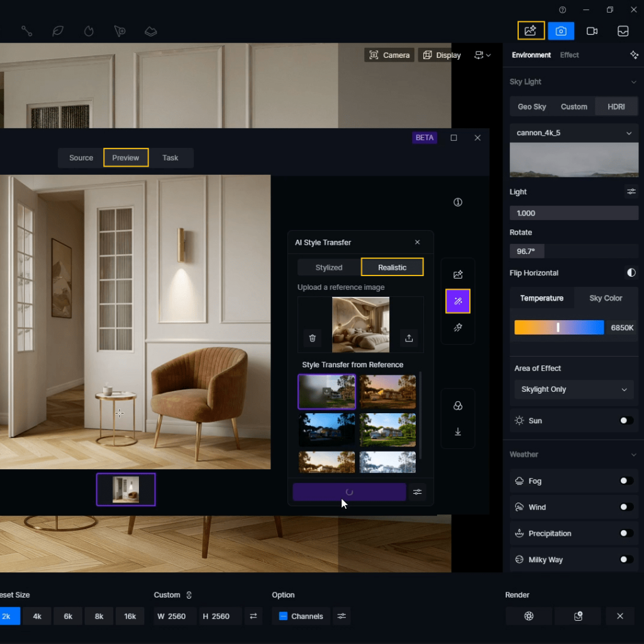Open Light adjustment settings icon
Screen dimensions: 644x644
[x=631, y=192]
